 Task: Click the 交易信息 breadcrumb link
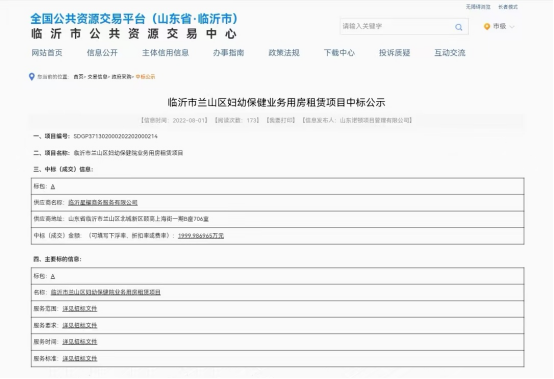coord(97,77)
